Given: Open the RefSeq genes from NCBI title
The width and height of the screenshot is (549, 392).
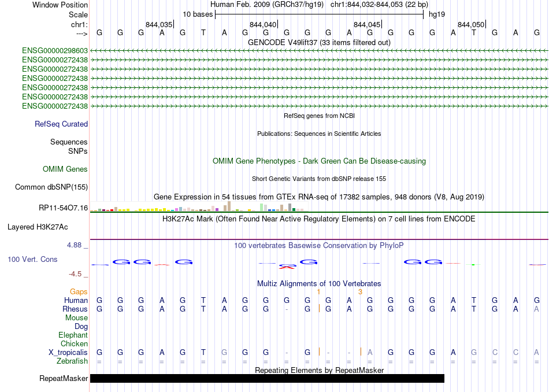Looking at the screenshot, I should pyautogui.click(x=319, y=116).
